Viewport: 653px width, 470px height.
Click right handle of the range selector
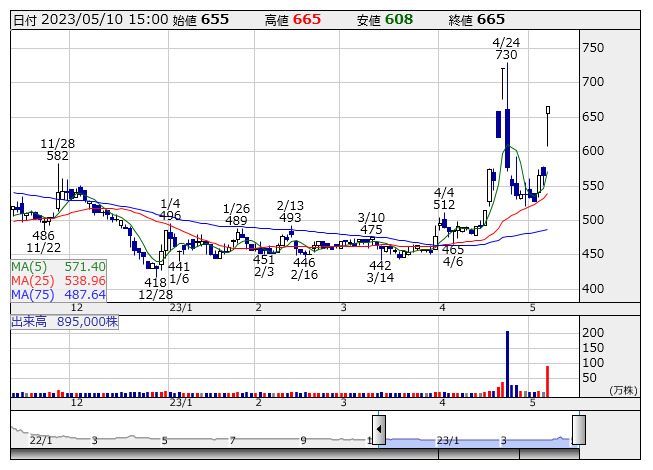pos(578,430)
